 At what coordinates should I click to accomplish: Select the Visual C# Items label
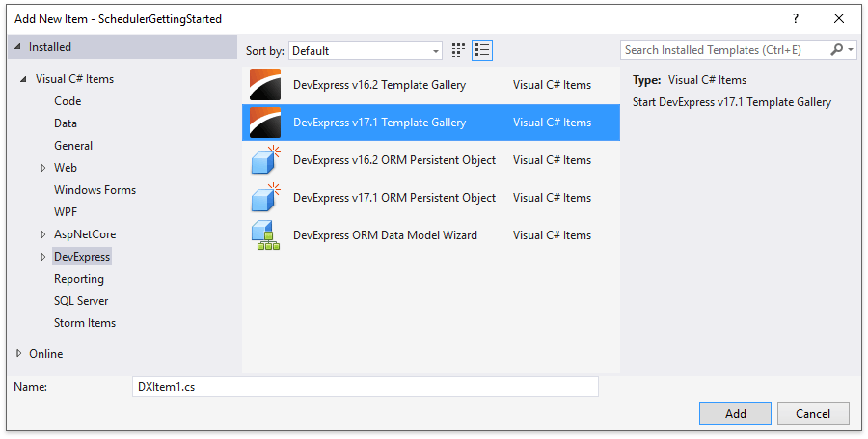pos(74,79)
